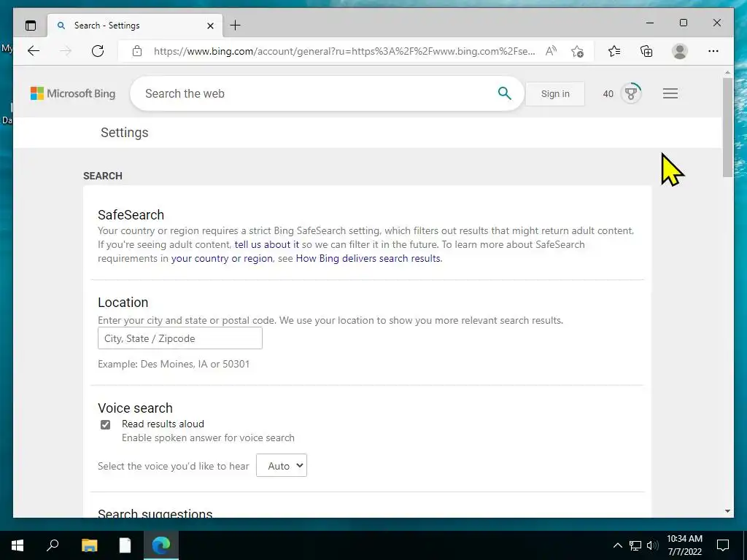Screen dimensions: 747x560
Task: Open the Windows Start menu
Action: tap(18, 545)
